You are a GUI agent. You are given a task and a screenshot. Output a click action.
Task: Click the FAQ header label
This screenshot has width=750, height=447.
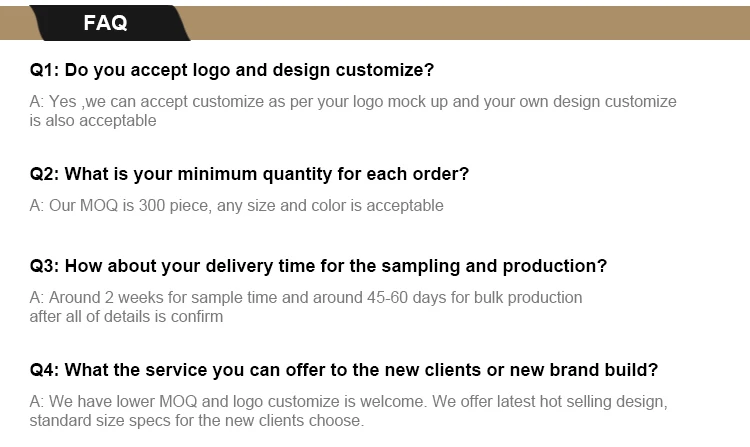pyautogui.click(x=105, y=24)
